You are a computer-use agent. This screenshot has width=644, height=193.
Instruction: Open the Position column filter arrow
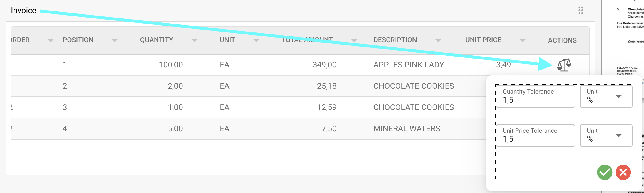(x=115, y=40)
